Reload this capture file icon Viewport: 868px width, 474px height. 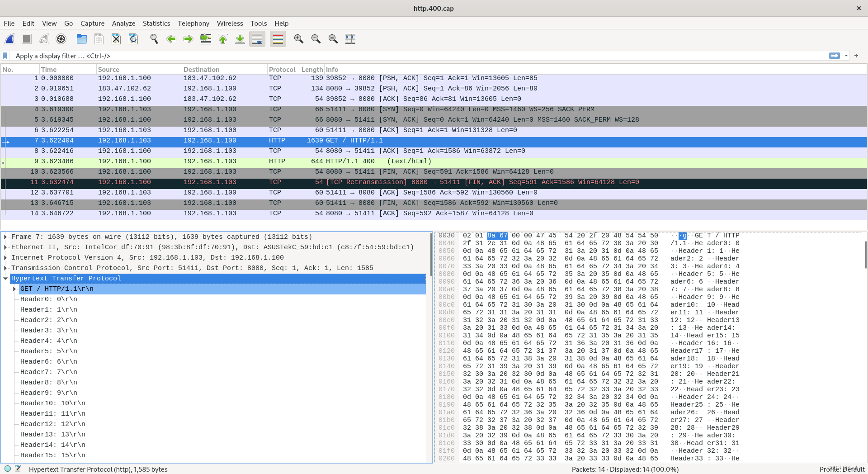click(x=133, y=39)
